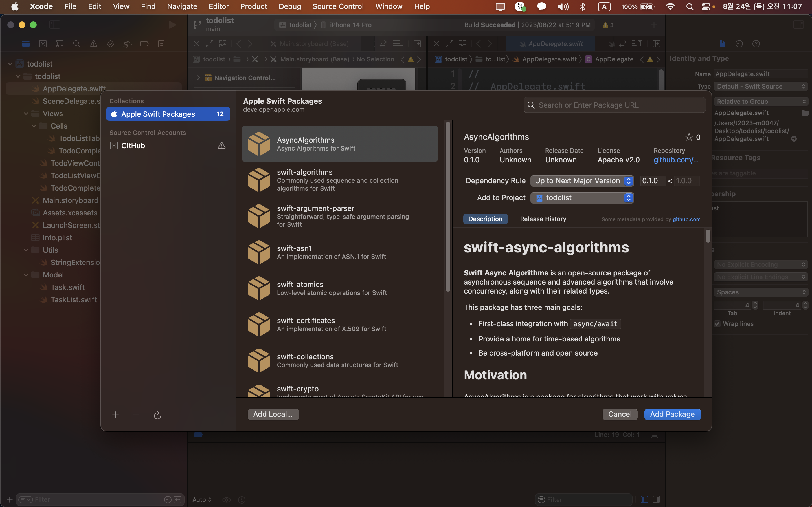Open the Source Control menu
Viewport: 812px width, 507px height.
click(338, 6)
